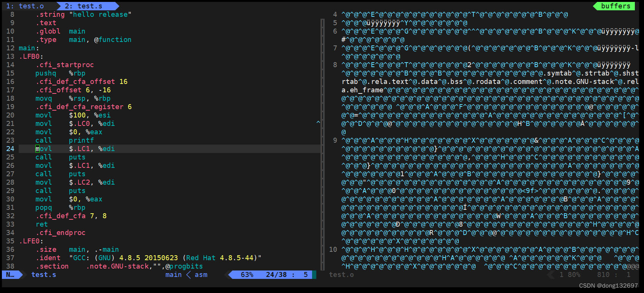Click line 8 .string "hello release"
Viewport: 644px width, 293px height.
tap(83, 14)
